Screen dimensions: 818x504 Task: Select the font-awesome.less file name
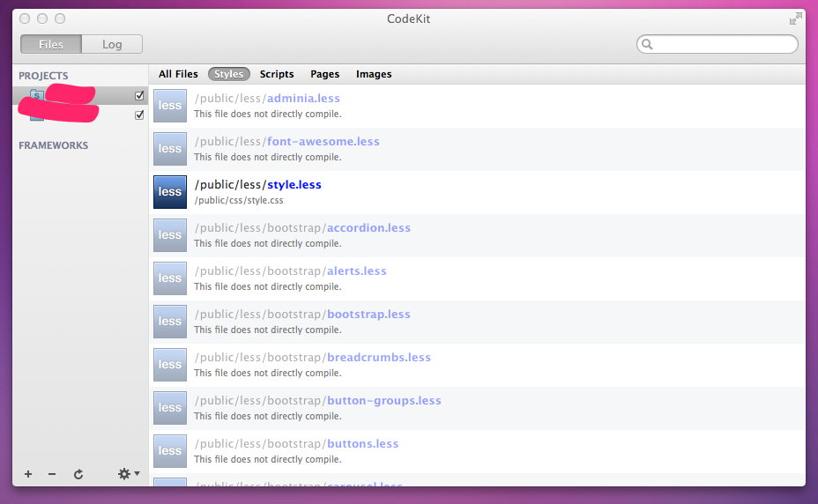click(x=323, y=141)
